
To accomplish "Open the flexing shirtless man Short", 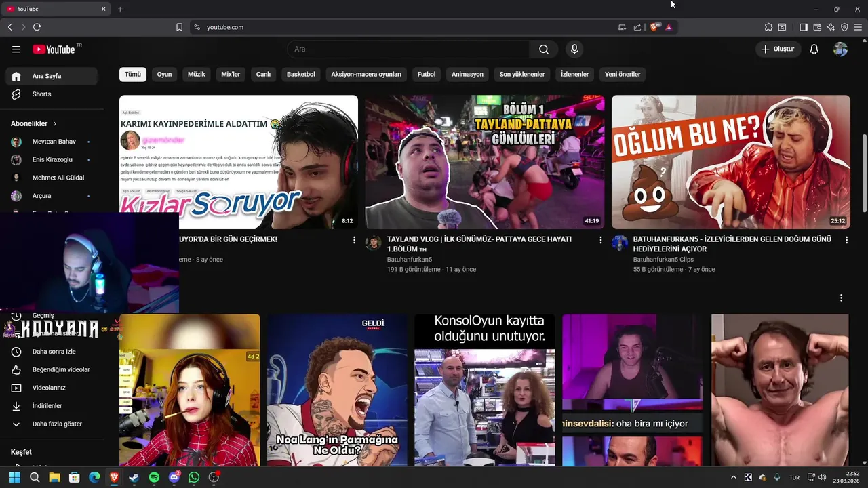I will pos(780,390).
